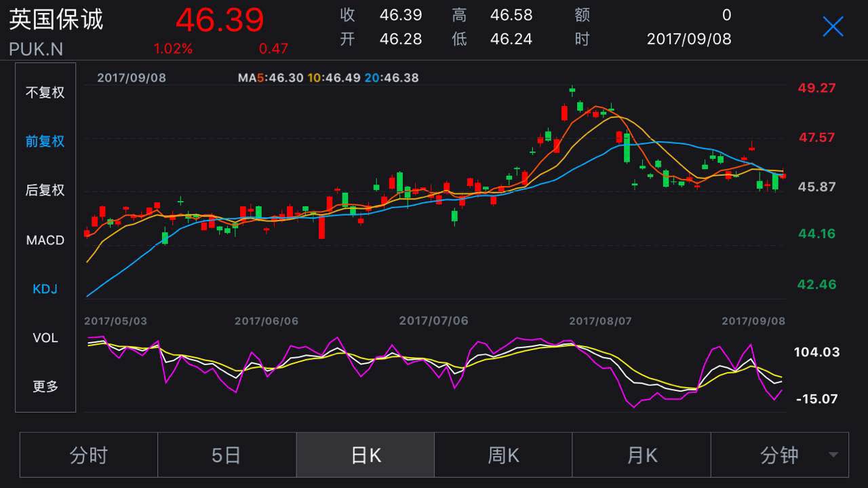Open the 周K weekly candlestick tab
This screenshot has height=488, width=868.
[504, 455]
